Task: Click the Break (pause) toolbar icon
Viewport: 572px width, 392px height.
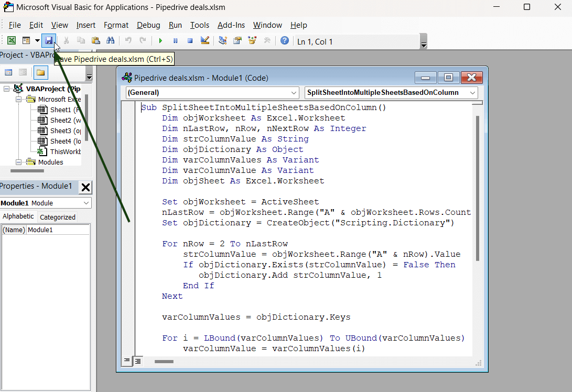Action: [175, 41]
